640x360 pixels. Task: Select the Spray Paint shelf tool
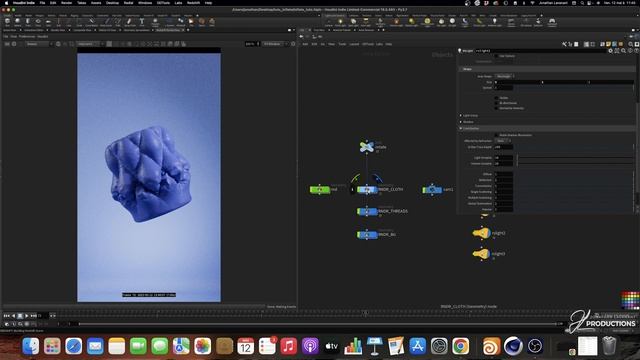[130, 22]
